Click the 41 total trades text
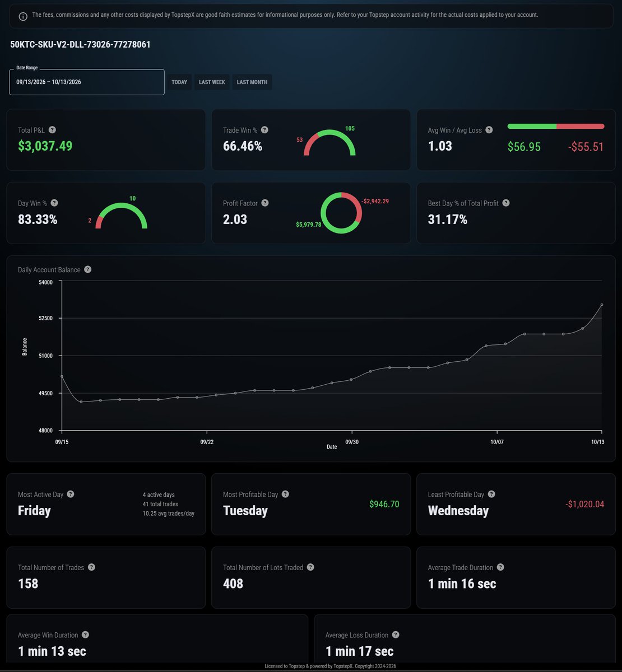The image size is (622, 672). click(161, 504)
